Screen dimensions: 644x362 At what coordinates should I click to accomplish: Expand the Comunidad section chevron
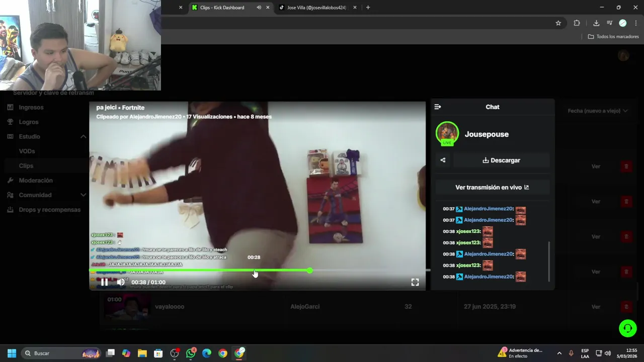click(x=84, y=195)
